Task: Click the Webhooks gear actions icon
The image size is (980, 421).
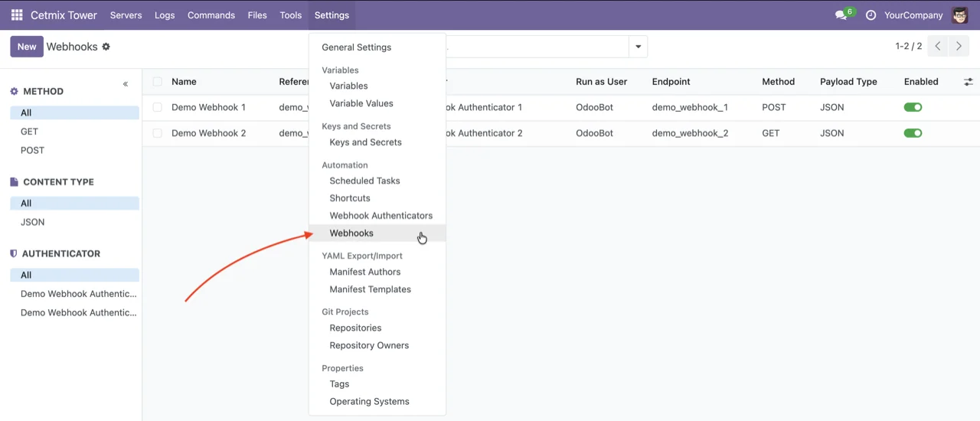Action: pos(106,47)
